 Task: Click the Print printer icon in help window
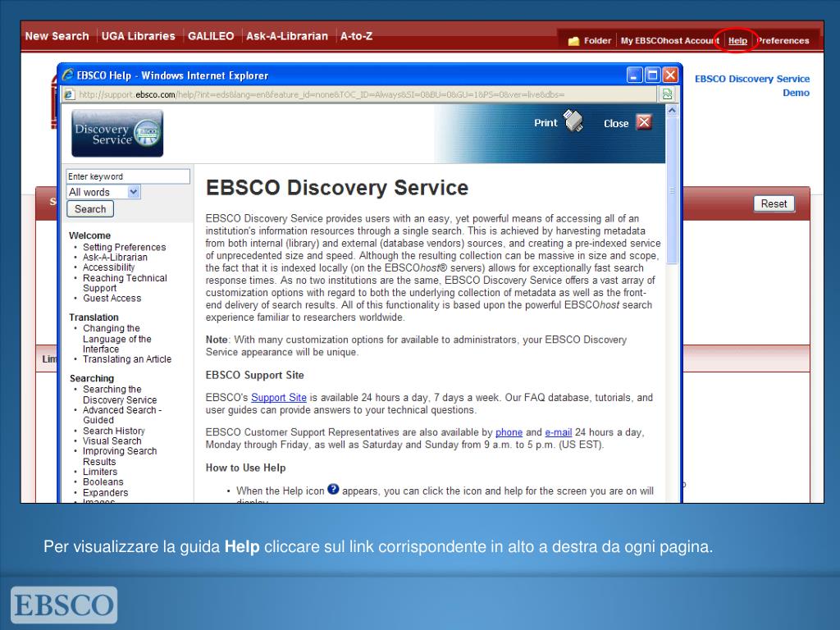pos(573,121)
